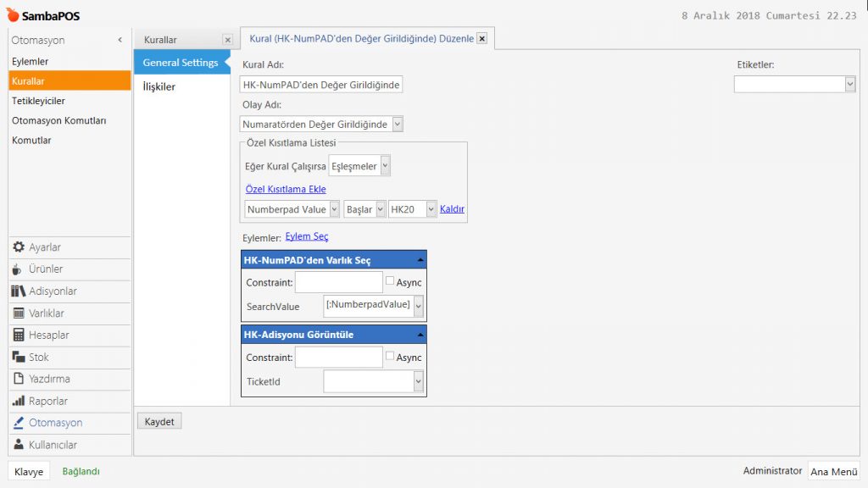Click the Ayarlar gear icon
Image resolution: width=868 pixels, height=488 pixels.
(19, 247)
